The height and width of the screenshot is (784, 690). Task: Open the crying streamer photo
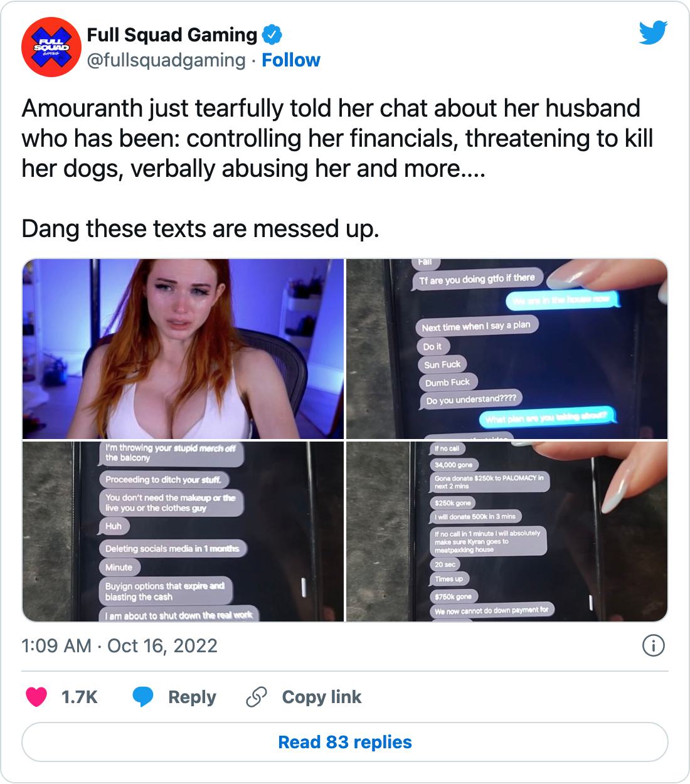[183, 349]
